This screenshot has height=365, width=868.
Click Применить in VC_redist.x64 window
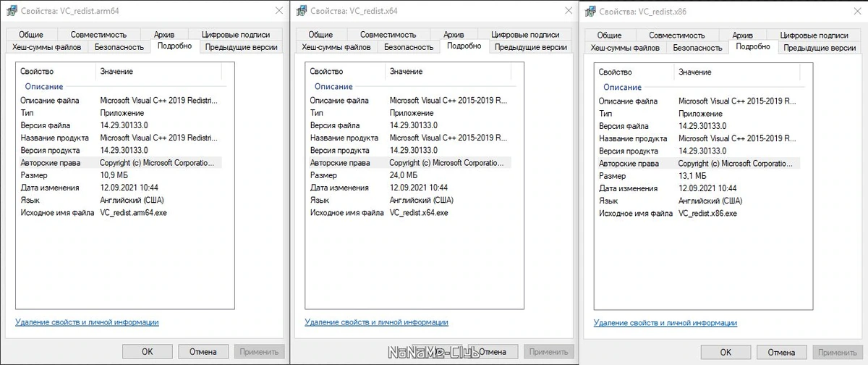tap(548, 352)
